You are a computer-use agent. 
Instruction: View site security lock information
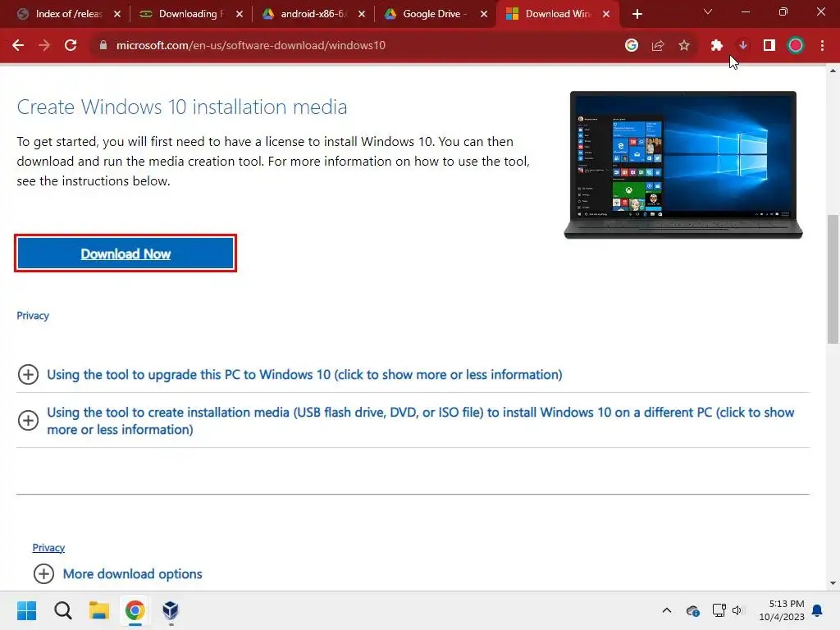(x=103, y=46)
